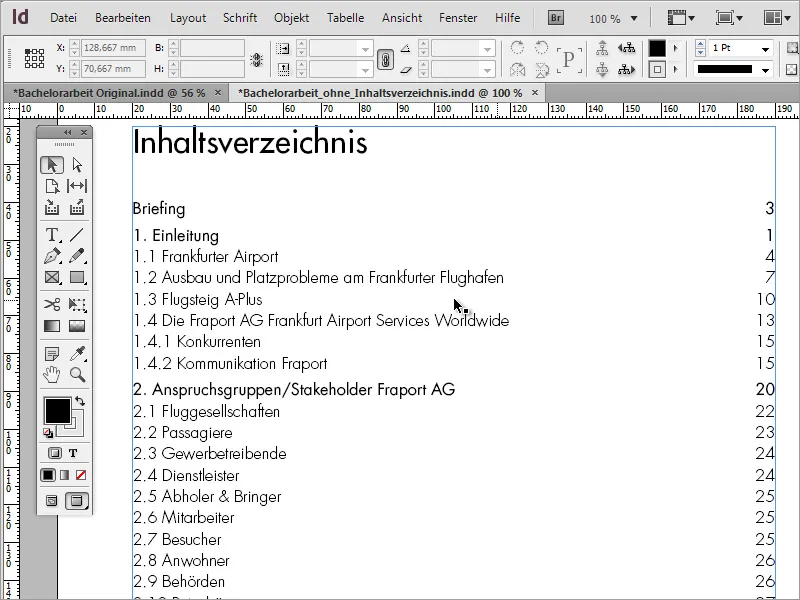800x600 pixels.
Task: Open stroke weight dropdown showing 1 Pt
Action: tap(765, 49)
